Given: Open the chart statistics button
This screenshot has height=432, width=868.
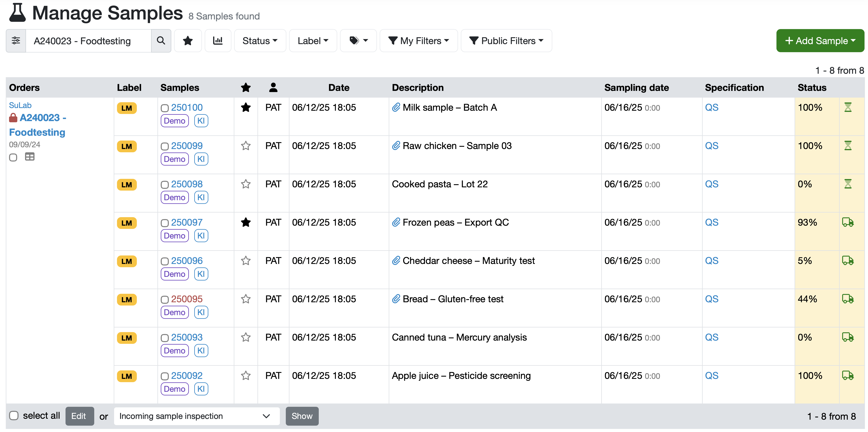Looking at the screenshot, I should [x=218, y=41].
